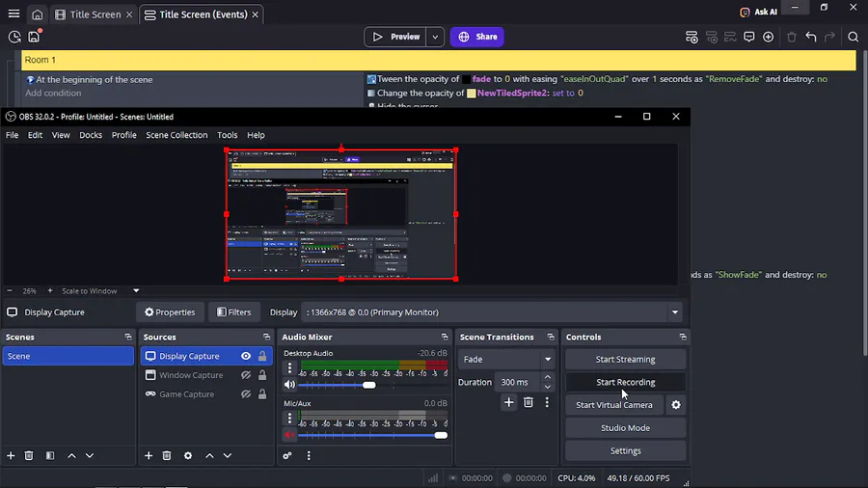Undock the Scenes panel icon

128,337
